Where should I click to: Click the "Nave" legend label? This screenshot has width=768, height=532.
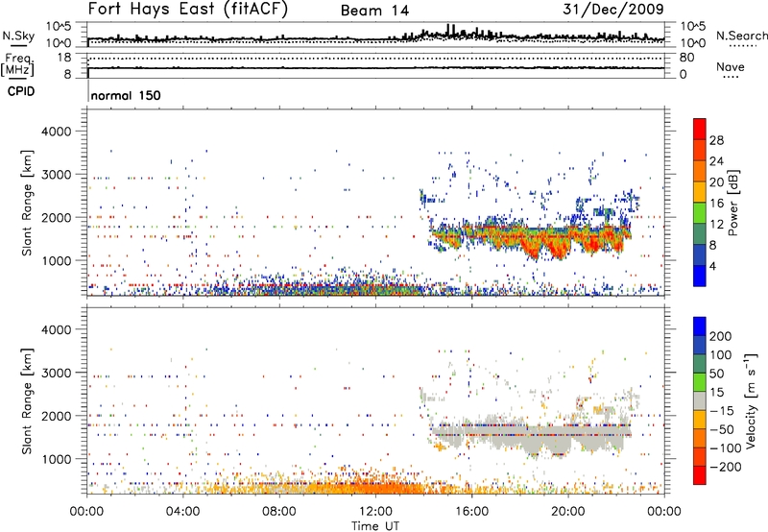pyautogui.click(x=730, y=66)
